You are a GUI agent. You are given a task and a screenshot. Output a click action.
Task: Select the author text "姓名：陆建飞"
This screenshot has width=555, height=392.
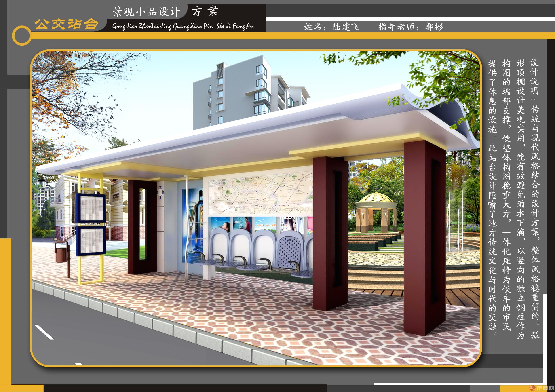[331, 27]
